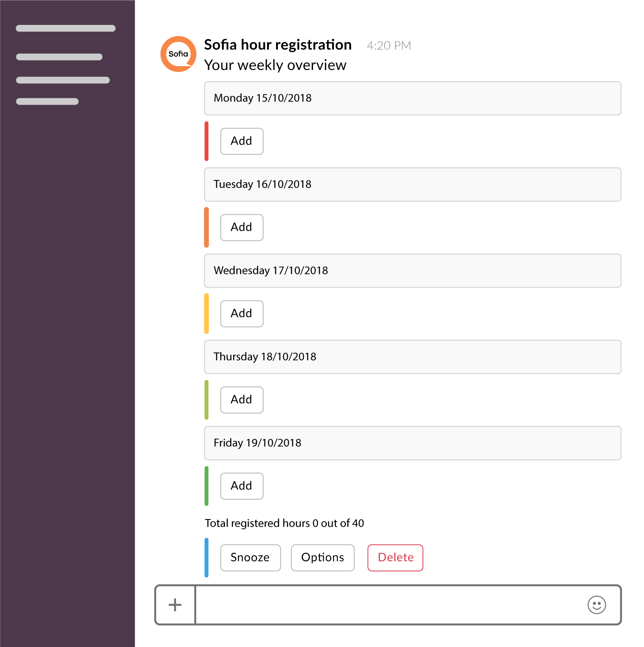Image resolution: width=644 pixels, height=647 pixels.
Task: Click the Monday 15/10/2018 header box
Action: point(412,98)
